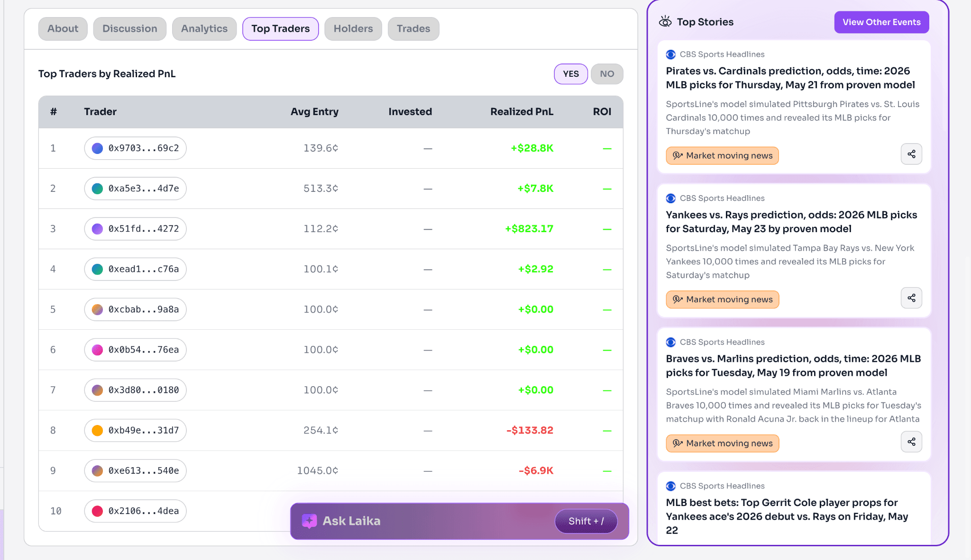971x560 pixels.
Task: Click the +$823.17 realized PnL value
Action: (x=529, y=229)
